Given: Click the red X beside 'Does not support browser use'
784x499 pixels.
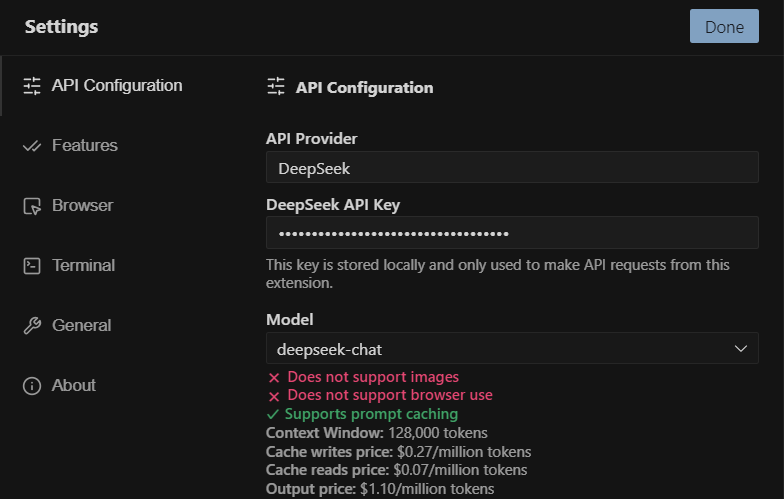Looking at the screenshot, I should [274, 397].
